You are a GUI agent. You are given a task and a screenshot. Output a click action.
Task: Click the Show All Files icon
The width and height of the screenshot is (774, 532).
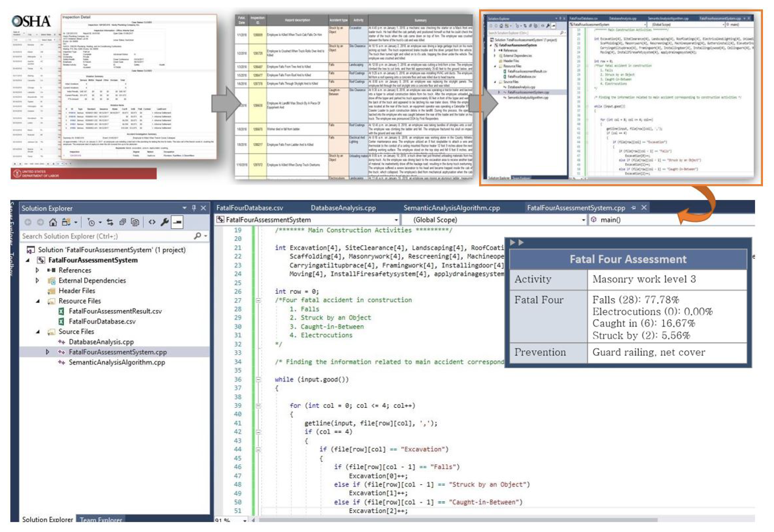point(135,222)
